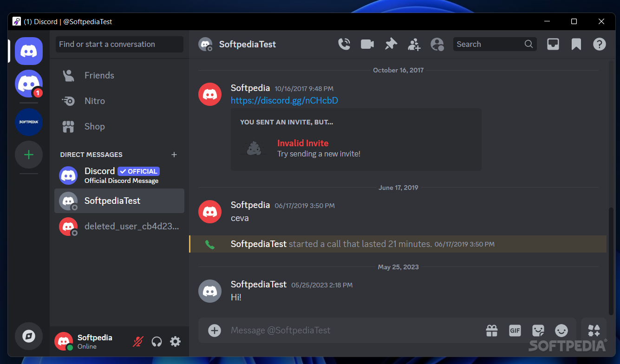The width and height of the screenshot is (620, 364).
Task: Create a new DM with plus
Action: point(174,155)
